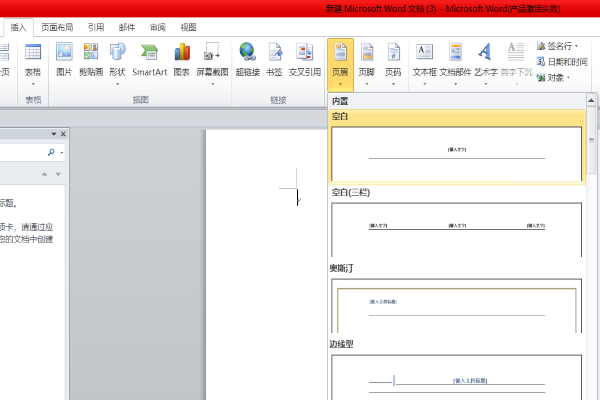Go to next search result arrow
600x400 pixels.
pos(58,174)
